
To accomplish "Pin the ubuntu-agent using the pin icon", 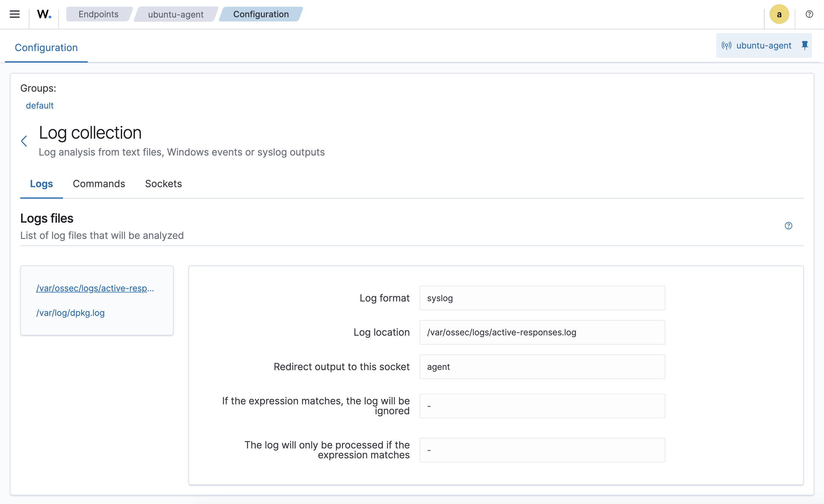I will point(805,45).
